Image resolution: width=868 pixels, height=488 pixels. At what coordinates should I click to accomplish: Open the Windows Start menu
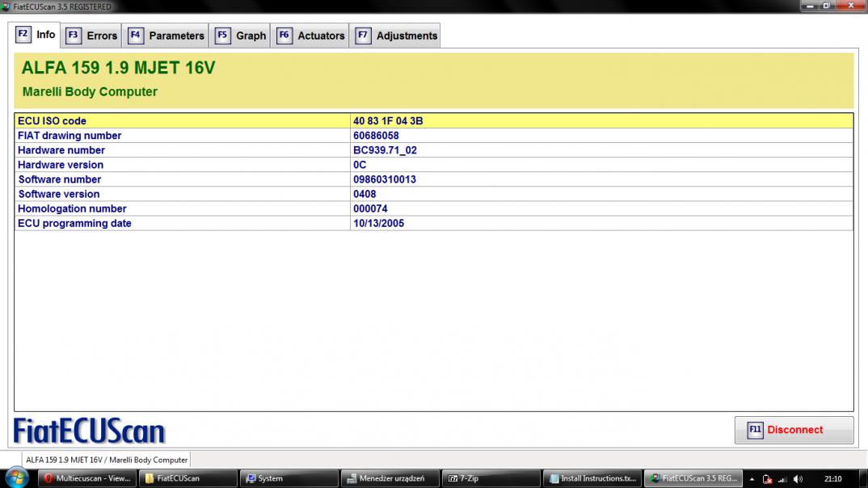(17, 478)
